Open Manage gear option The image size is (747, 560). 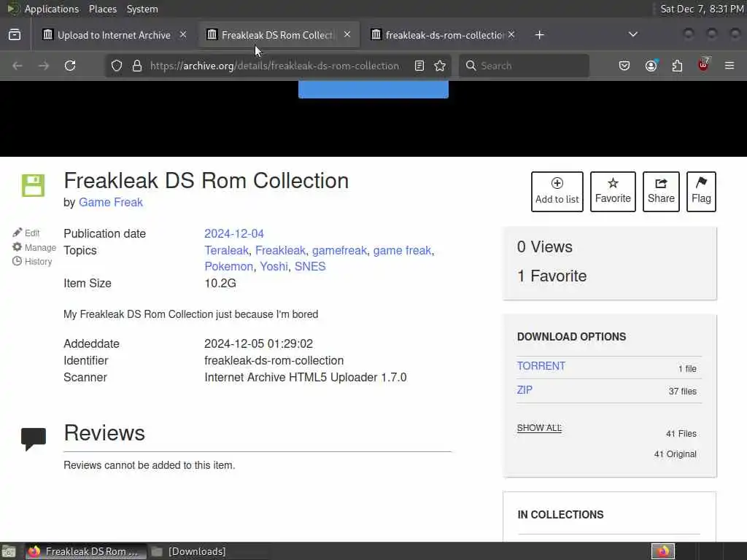(x=34, y=247)
